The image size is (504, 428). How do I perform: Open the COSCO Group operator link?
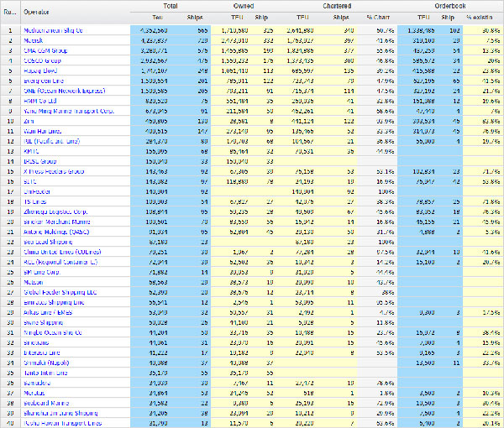coord(42,60)
